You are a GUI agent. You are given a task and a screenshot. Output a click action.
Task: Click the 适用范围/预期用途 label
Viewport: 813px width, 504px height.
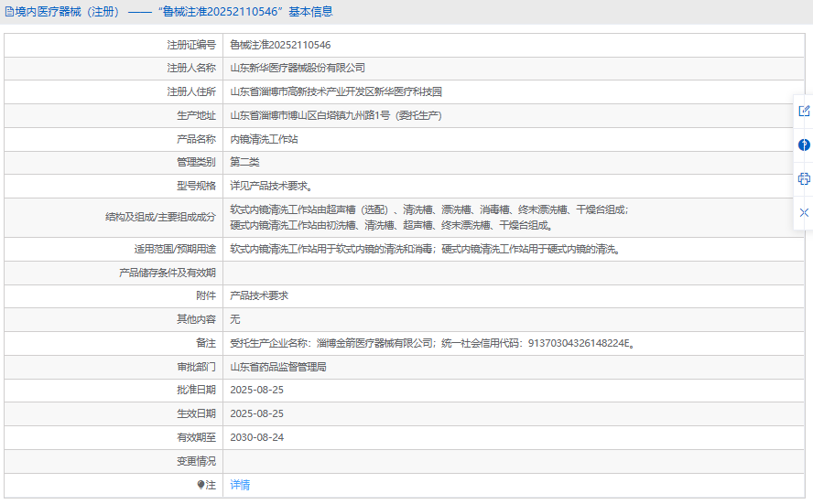[x=175, y=249]
